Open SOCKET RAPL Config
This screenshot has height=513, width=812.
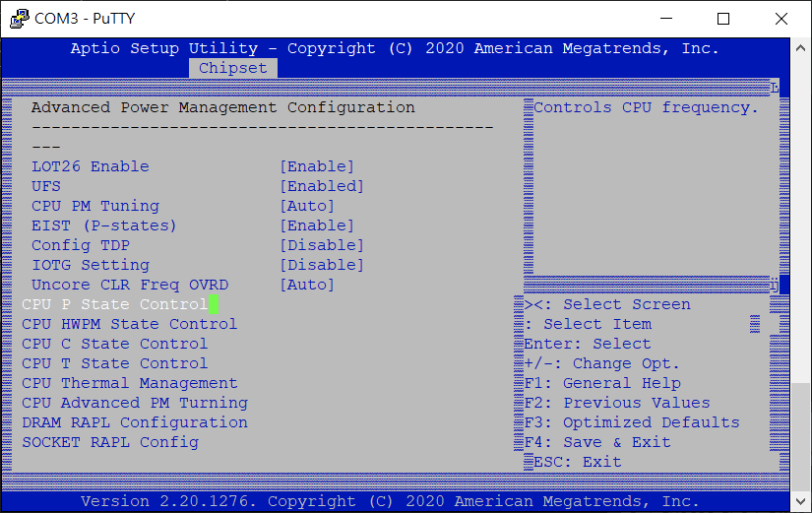[x=109, y=442]
